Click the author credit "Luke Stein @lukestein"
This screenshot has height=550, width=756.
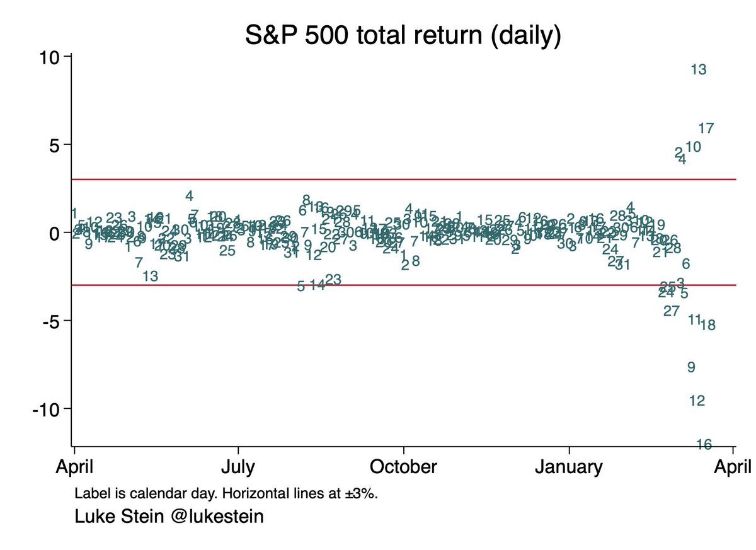pyautogui.click(x=169, y=517)
